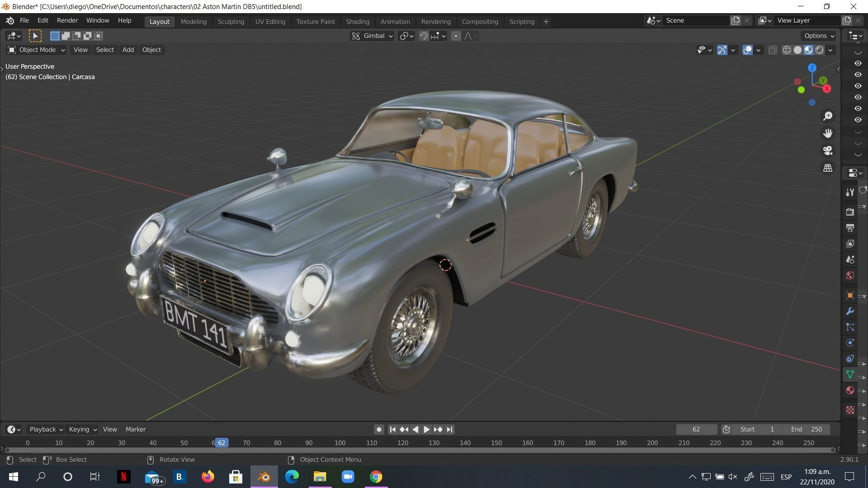Click the viewport pan hand icon
The width and height of the screenshot is (868, 488).
(828, 133)
